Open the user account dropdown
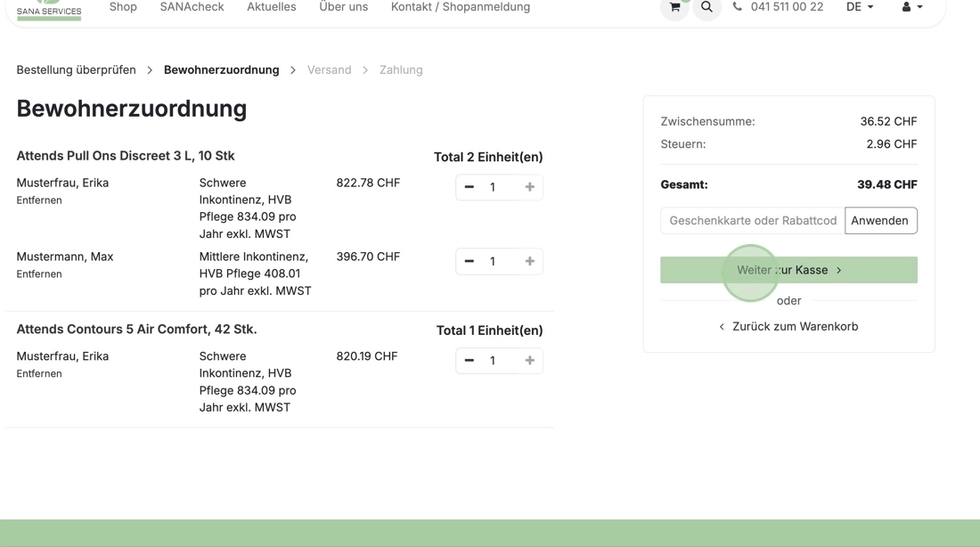This screenshot has width=980, height=547. coord(912,7)
